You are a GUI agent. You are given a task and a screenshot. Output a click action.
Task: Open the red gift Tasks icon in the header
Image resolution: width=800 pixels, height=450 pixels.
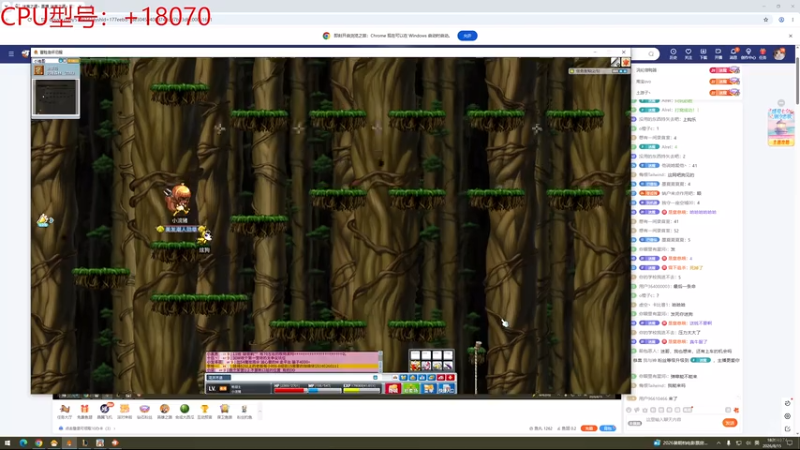tap(763, 54)
